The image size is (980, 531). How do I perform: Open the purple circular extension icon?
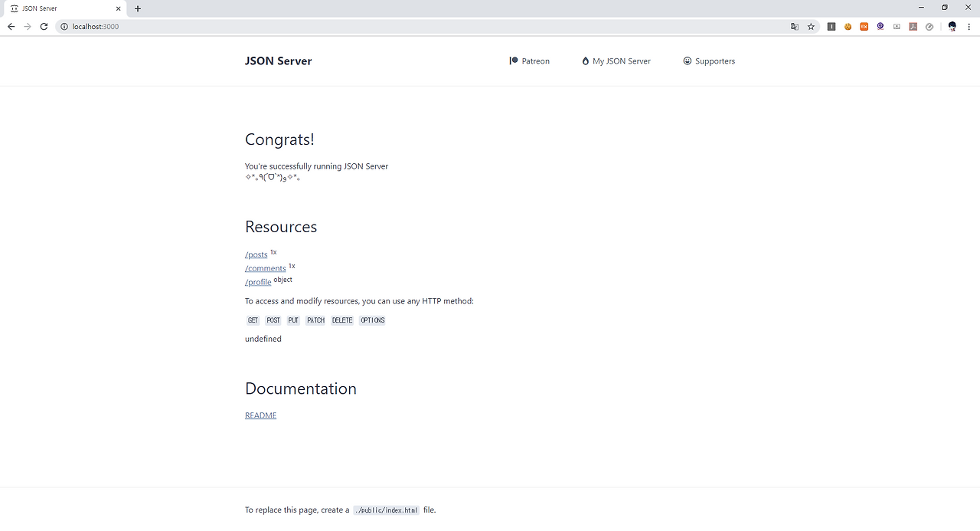[880, 26]
